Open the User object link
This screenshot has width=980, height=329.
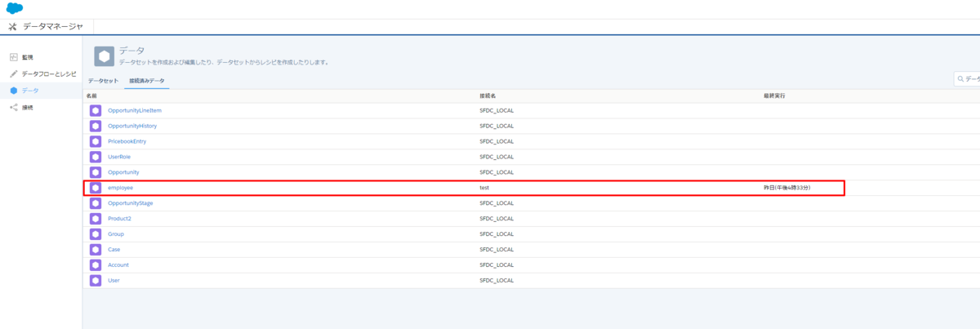pos(114,280)
